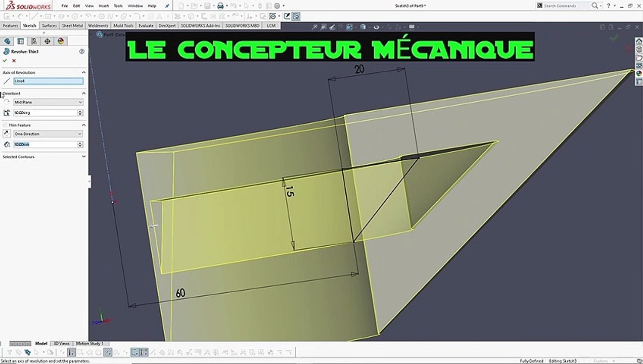
Task: Click the Rapid Sketch icon on the Sketch ribbon
Action: pos(286,16)
